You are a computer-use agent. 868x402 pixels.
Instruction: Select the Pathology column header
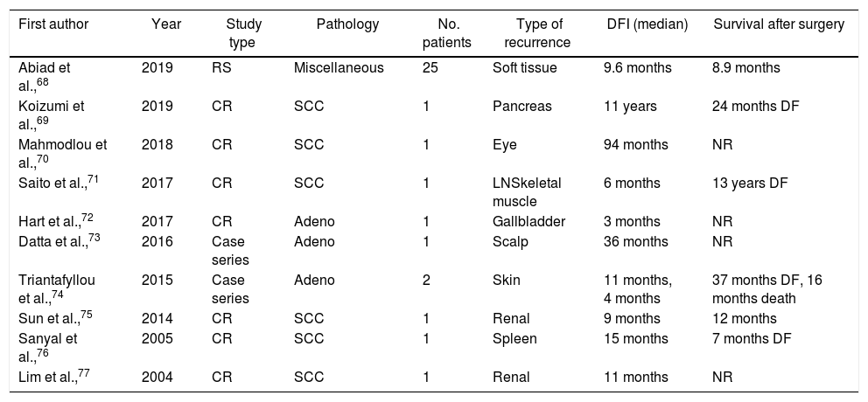click(347, 25)
